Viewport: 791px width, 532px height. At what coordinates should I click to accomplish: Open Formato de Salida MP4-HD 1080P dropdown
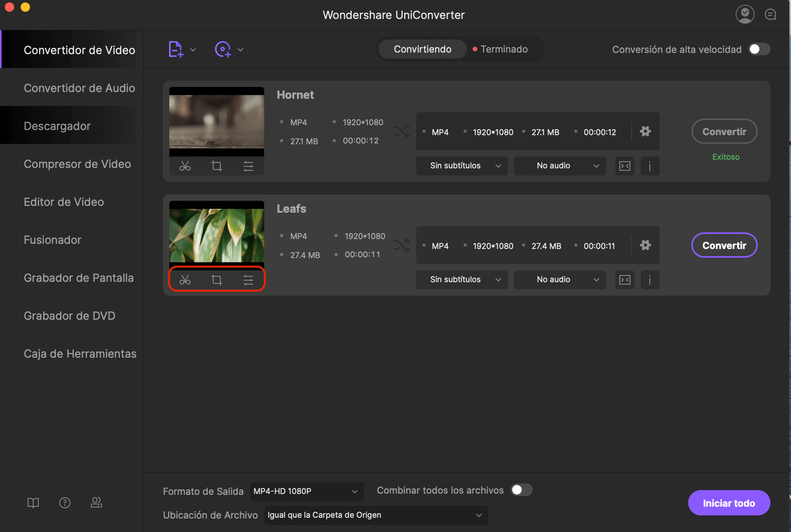point(307,491)
